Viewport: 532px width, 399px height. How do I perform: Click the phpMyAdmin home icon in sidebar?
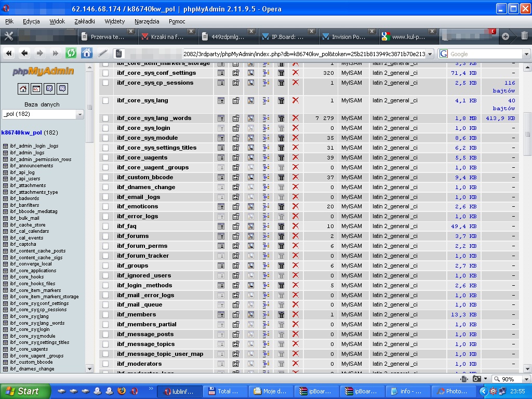coord(23,89)
